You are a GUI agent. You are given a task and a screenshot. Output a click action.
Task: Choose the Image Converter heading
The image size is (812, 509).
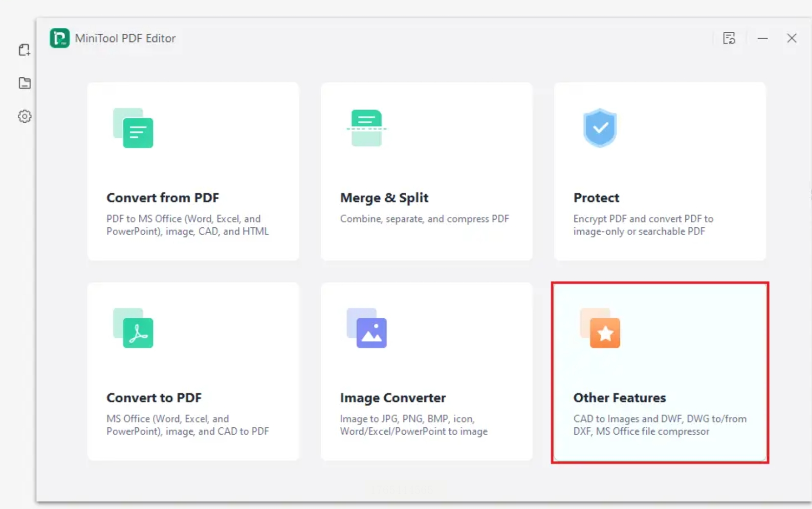coord(393,398)
